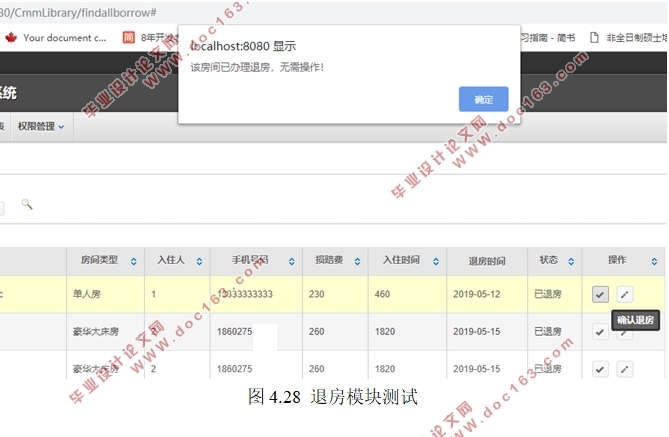
Task: Open the 非全日制硕士 bookmark
Action: point(628,38)
